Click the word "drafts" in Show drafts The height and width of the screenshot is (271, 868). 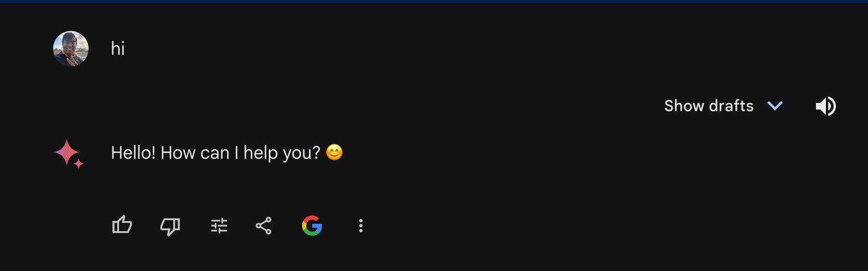731,106
